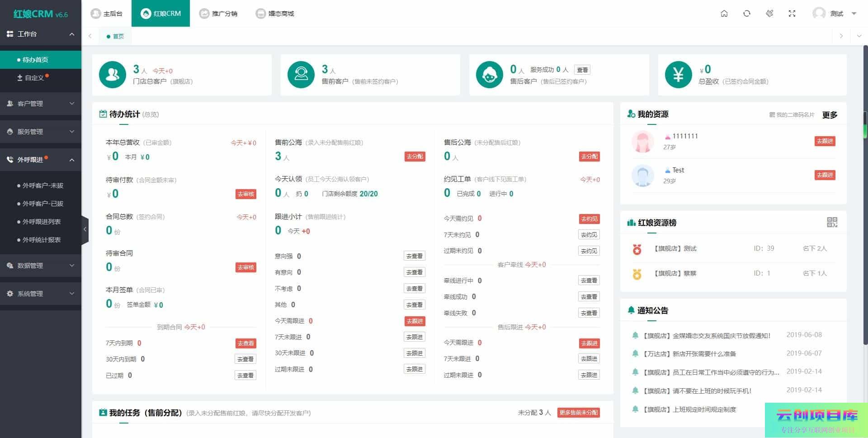Switch to the 推广分销 tab

click(219, 14)
